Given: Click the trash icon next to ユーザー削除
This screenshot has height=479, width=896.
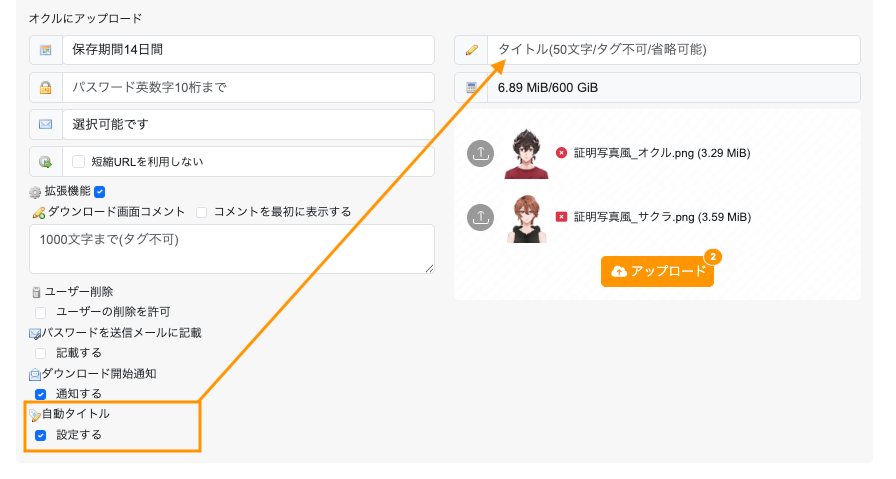Looking at the screenshot, I should tap(36, 293).
